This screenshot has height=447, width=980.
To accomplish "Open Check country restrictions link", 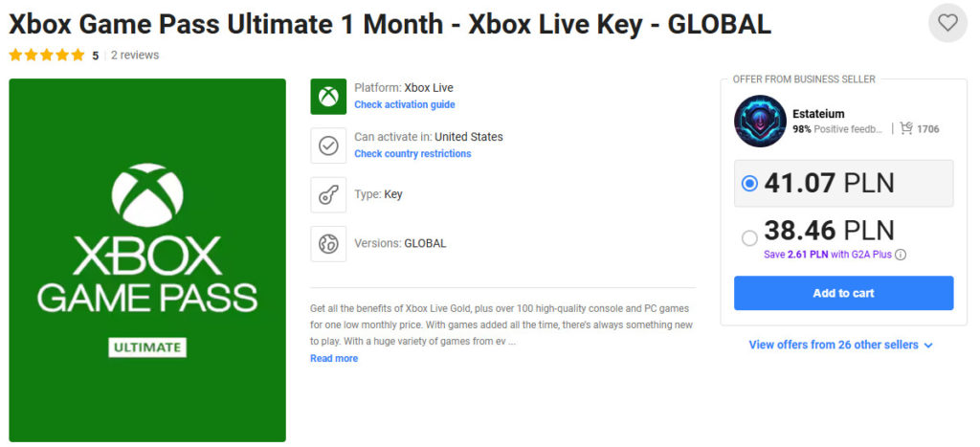I will (x=412, y=154).
